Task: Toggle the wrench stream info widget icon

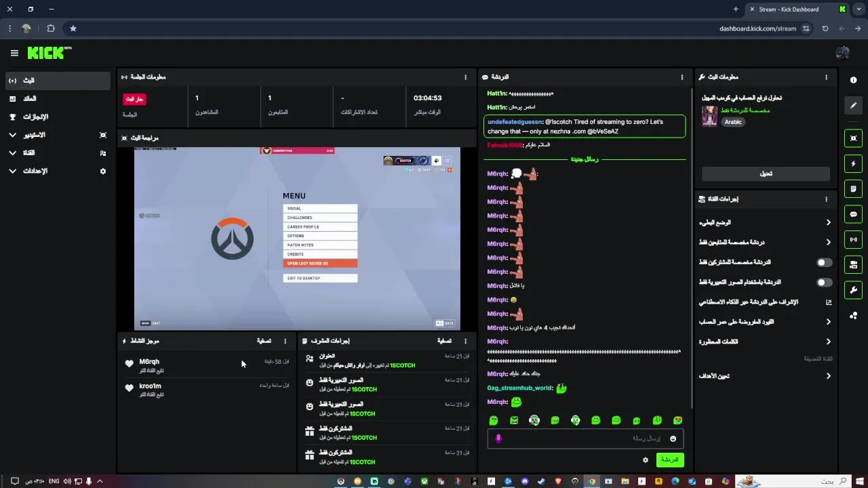Action: click(x=853, y=290)
